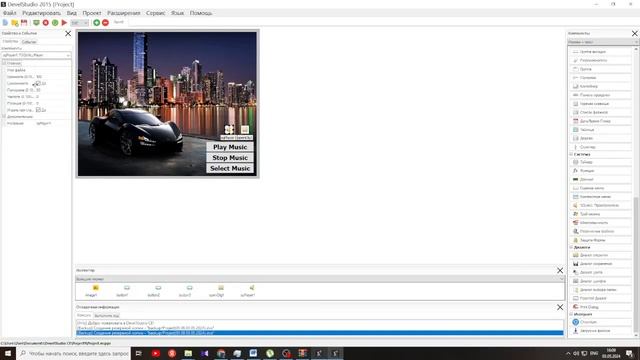The height and width of the screenshot is (360, 640).
Task: Pick the Save Dialog component
Action: pyautogui.click(x=601, y=264)
